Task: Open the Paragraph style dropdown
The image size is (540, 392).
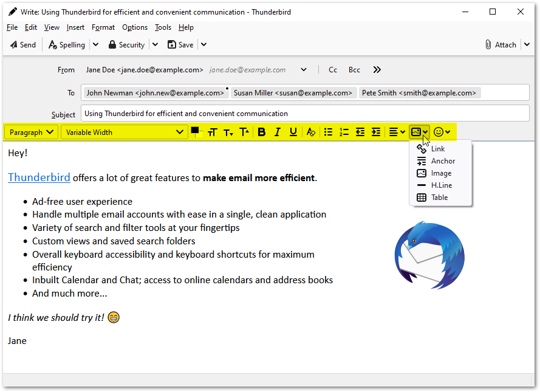Action: click(32, 132)
